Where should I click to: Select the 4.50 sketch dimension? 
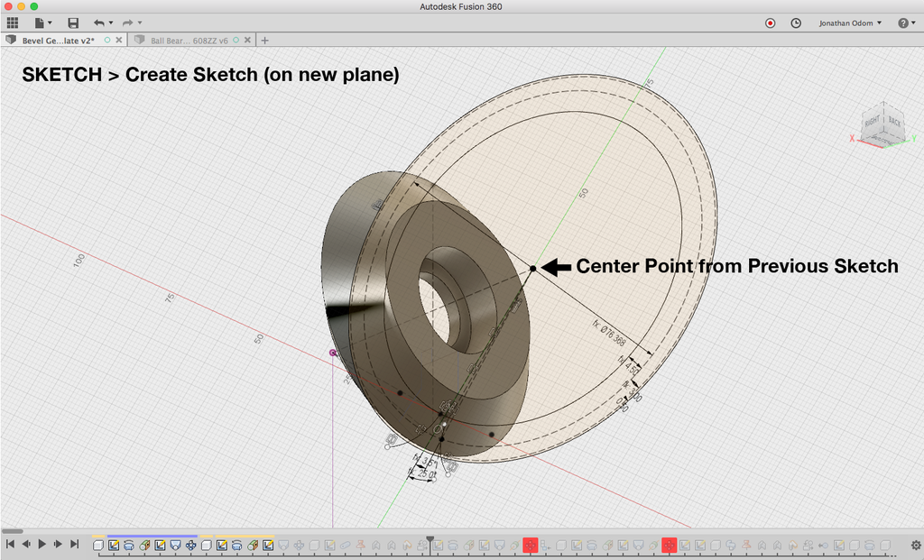629,366
